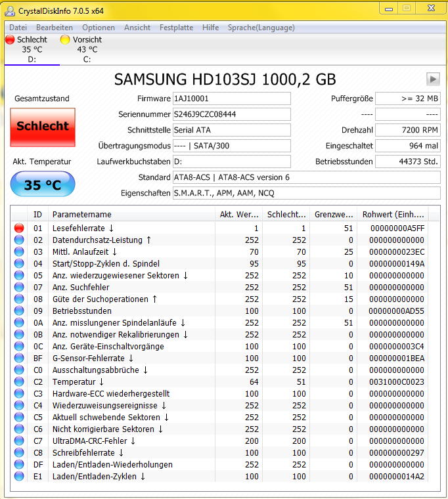Click the Parametername column header
Screen dimensions: 448x499
click(131, 215)
